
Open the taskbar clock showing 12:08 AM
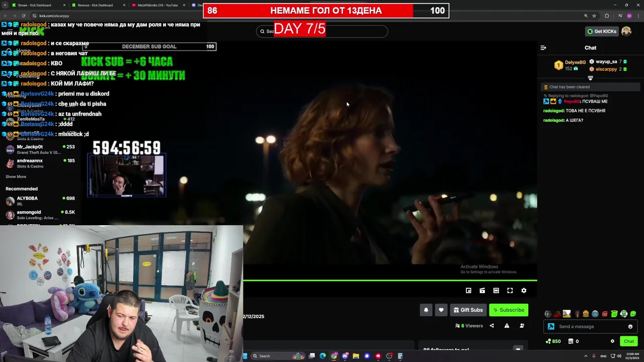coord(632,356)
